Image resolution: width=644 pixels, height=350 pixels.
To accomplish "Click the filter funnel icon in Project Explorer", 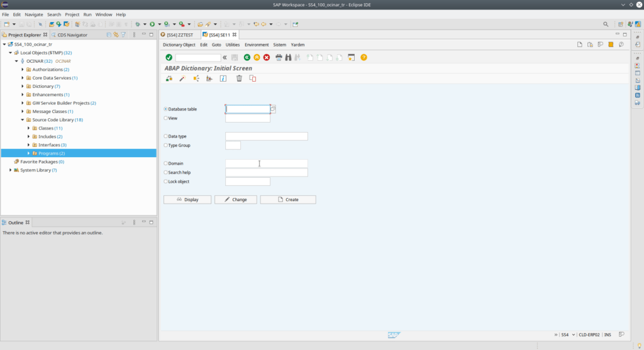I will 123,35.
